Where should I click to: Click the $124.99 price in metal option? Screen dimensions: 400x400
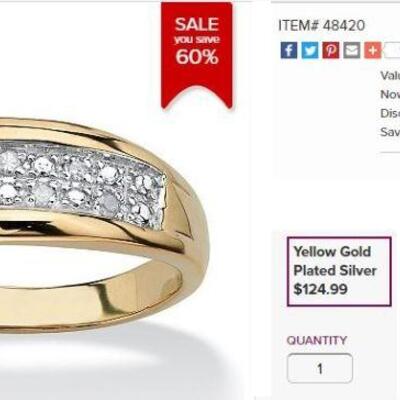(320, 289)
